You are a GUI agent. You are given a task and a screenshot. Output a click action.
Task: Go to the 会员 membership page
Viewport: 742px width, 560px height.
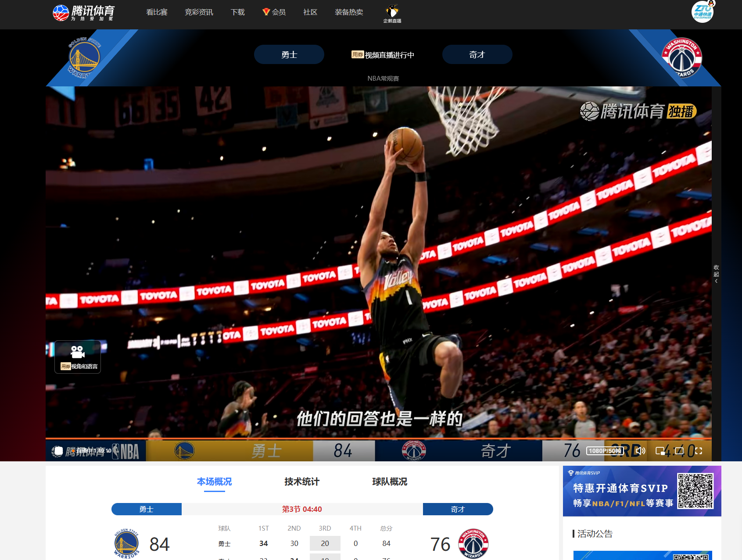[274, 12]
